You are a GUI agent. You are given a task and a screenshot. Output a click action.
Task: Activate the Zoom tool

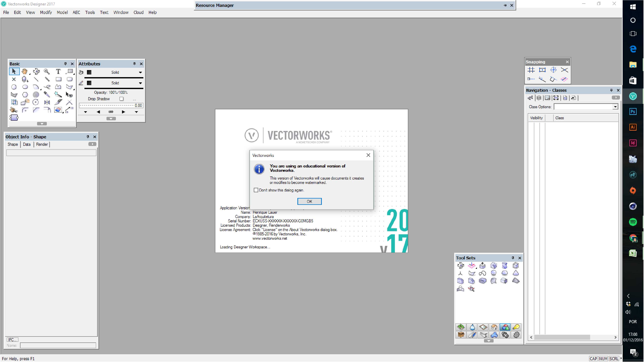[46, 72]
